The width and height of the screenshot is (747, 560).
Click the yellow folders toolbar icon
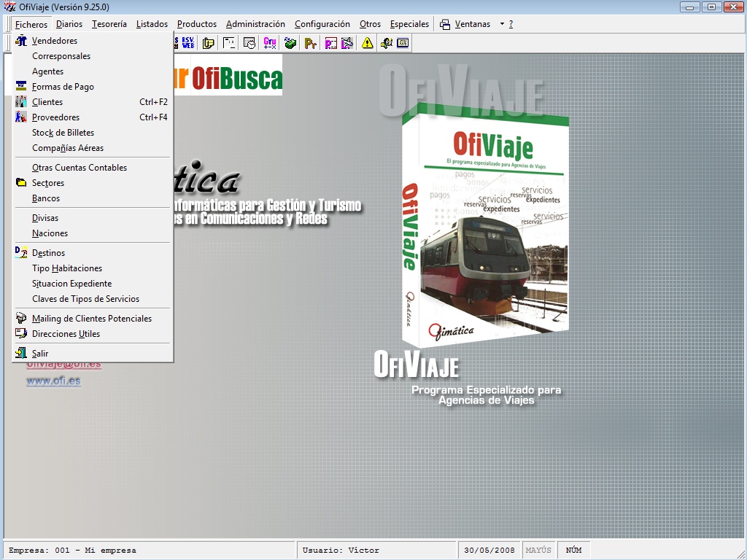click(209, 43)
